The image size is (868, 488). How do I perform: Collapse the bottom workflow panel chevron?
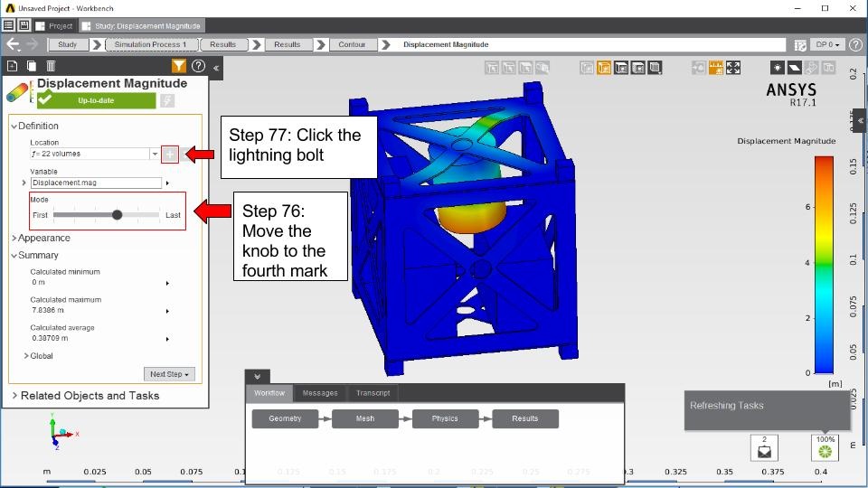258,376
